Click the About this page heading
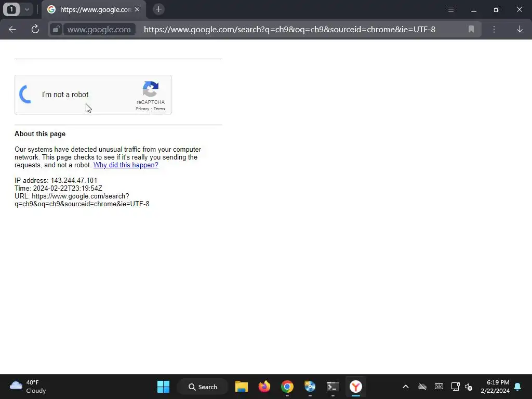Image resolution: width=532 pixels, height=399 pixels. [40, 134]
